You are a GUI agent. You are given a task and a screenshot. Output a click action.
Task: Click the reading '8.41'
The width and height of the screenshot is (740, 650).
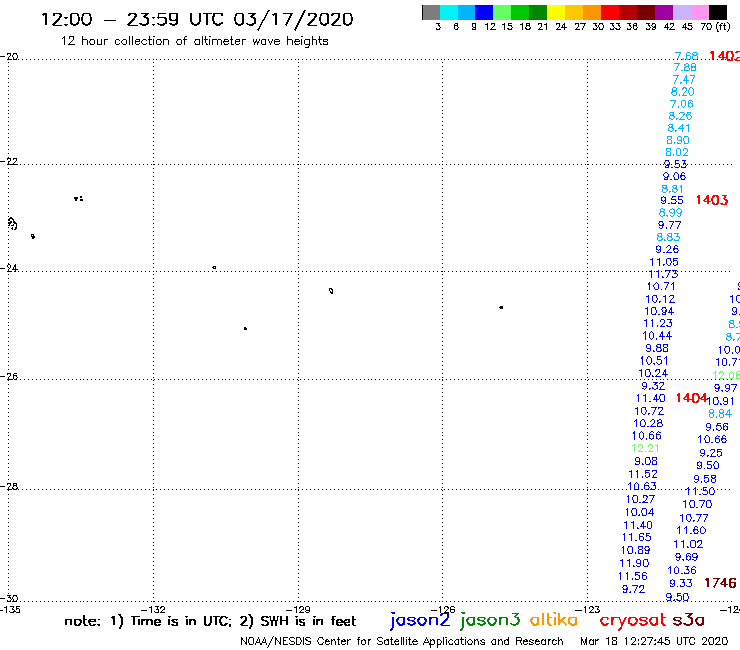(679, 128)
